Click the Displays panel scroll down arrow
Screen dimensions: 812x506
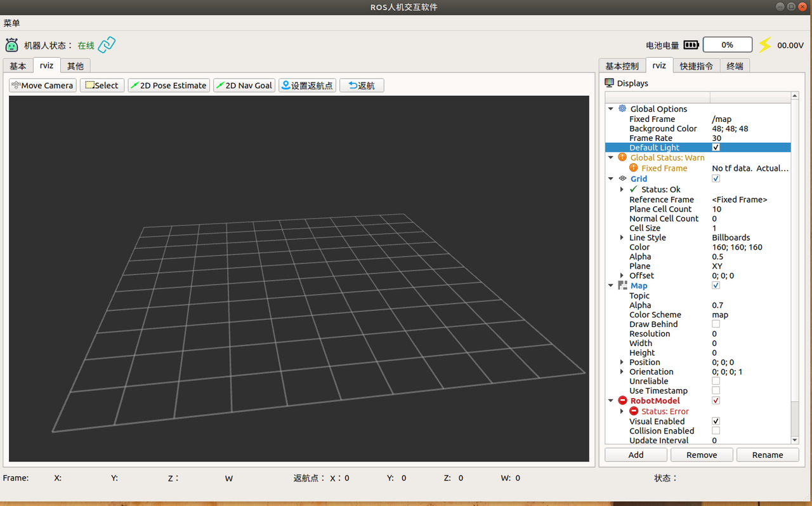click(794, 439)
